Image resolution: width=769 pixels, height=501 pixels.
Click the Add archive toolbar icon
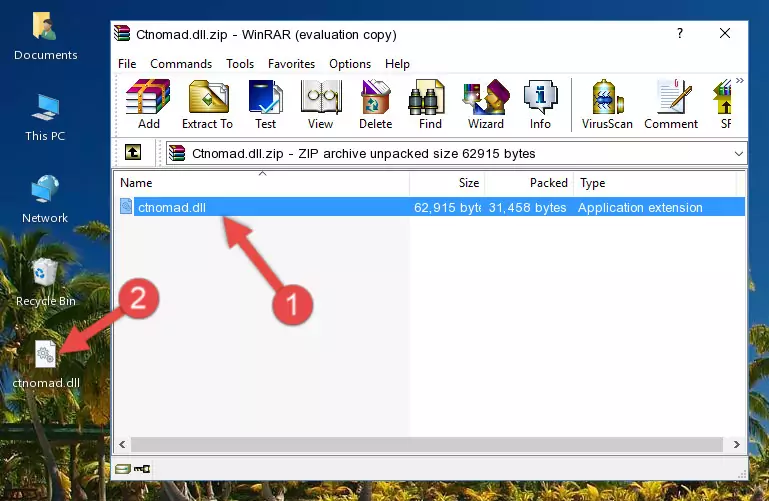point(148,104)
